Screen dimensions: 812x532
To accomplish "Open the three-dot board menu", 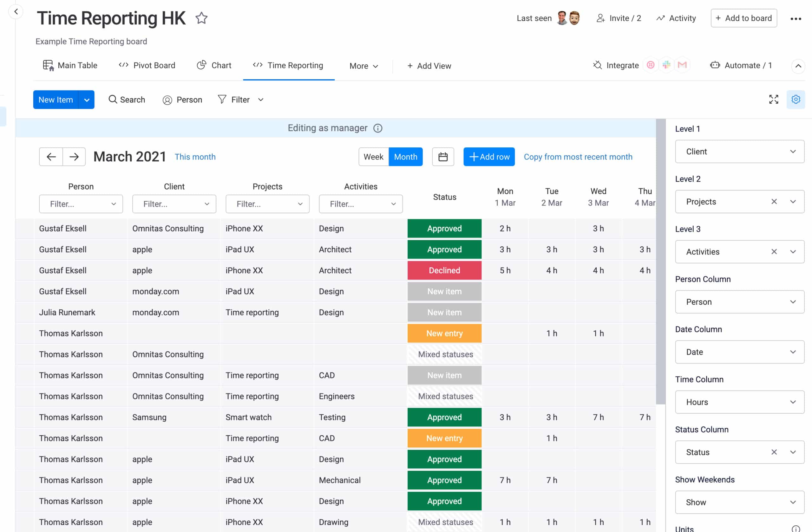I will 795,19.
